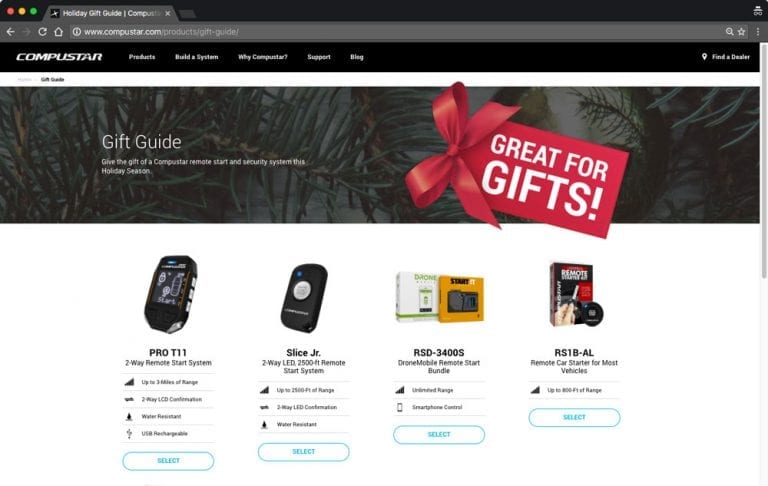Go to the browser home icon

coord(58,32)
